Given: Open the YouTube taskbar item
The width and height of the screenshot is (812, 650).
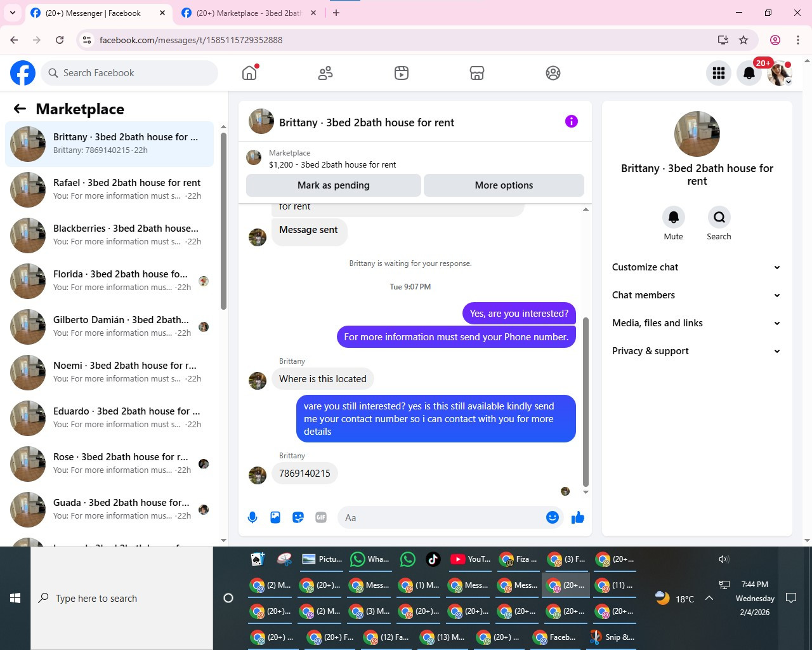Looking at the screenshot, I should [471, 559].
